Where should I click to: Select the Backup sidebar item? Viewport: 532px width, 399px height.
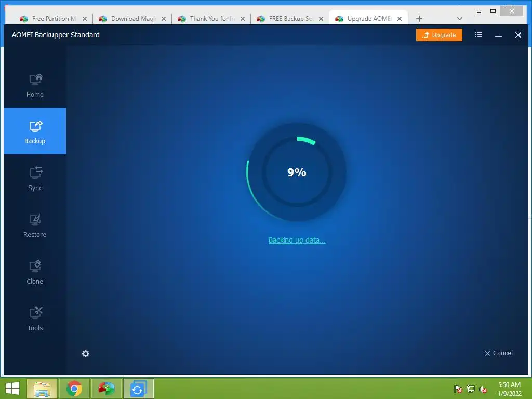pyautogui.click(x=35, y=131)
